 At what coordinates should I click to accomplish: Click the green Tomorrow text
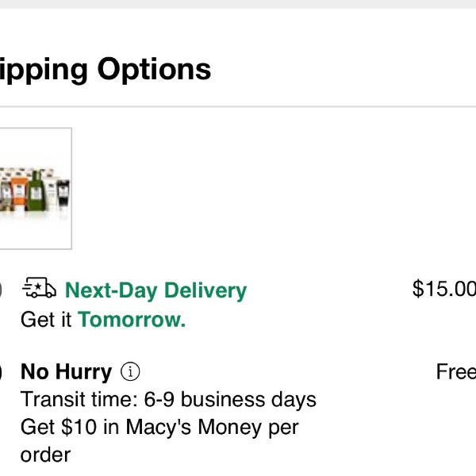coord(132,320)
